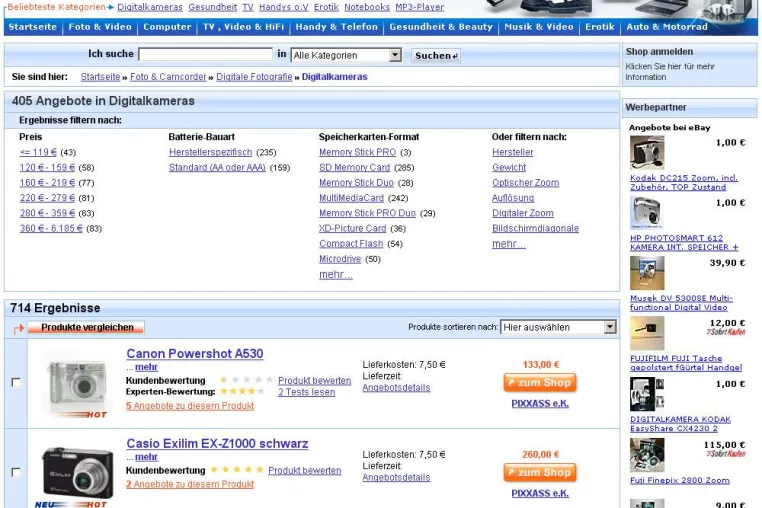Expand more Speicherkarten-Format options via mehr...
This screenshot has width=762, height=508.
[336, 275]
